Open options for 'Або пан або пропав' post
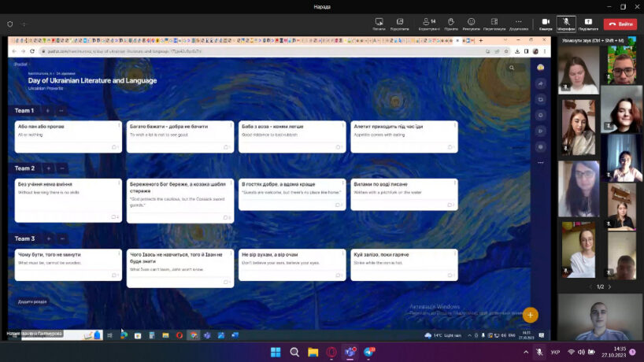 pyautogui.click(x=120, y=126)
